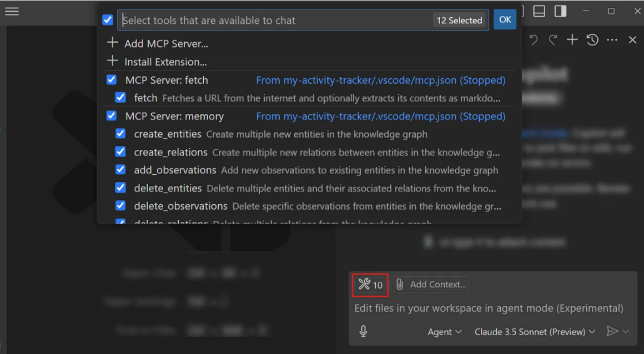Viewport: 644px width, 354px height.
Task: Select the delete_entities tool name
Action: pyautogui.click(x=168, y=188)
